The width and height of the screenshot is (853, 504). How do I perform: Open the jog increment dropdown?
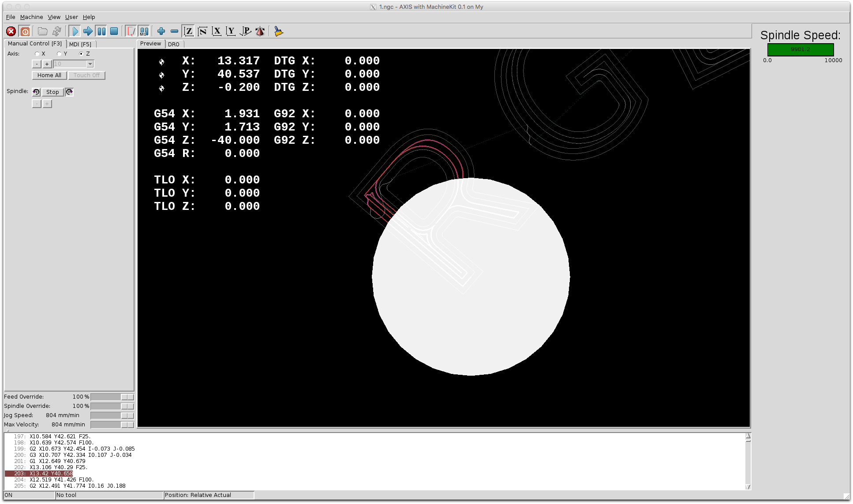[90, 64]
